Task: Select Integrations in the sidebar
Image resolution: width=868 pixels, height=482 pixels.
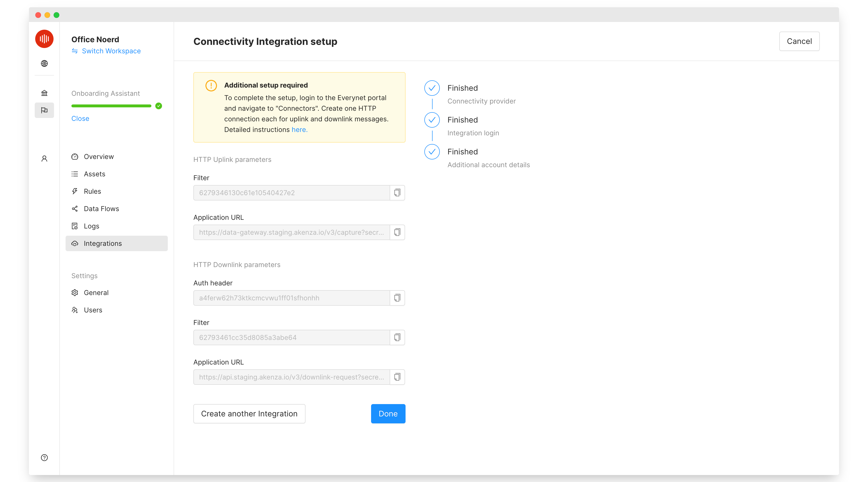Action: (x=117, y=243)
